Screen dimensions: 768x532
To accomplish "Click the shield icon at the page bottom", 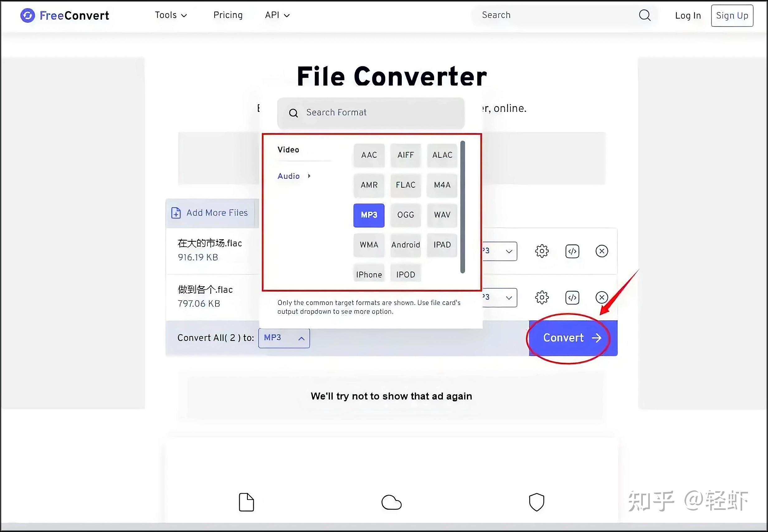I will (x=536, y=502).
